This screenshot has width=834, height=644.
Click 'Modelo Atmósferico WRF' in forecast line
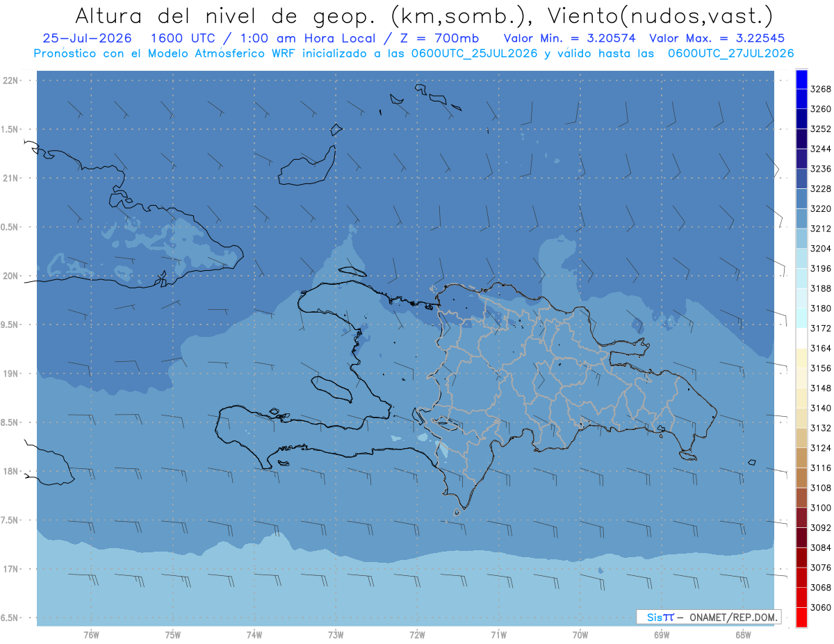coord(221,53)
